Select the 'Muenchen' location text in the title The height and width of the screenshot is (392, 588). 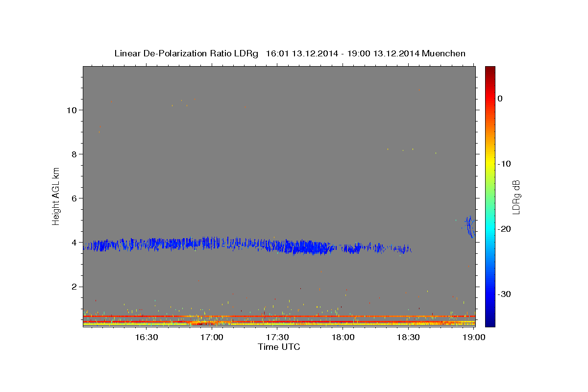pyautogui.click(x=444, y=53)
